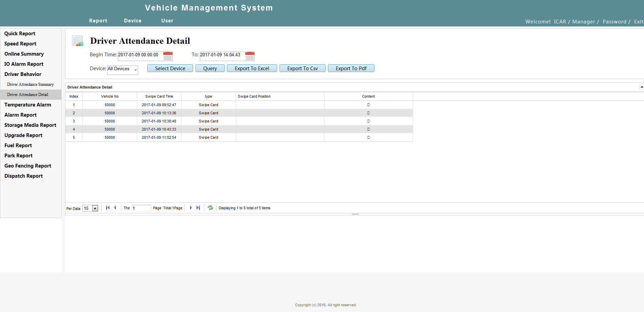Sort by the Vehicle No column header

coord(110,96)
